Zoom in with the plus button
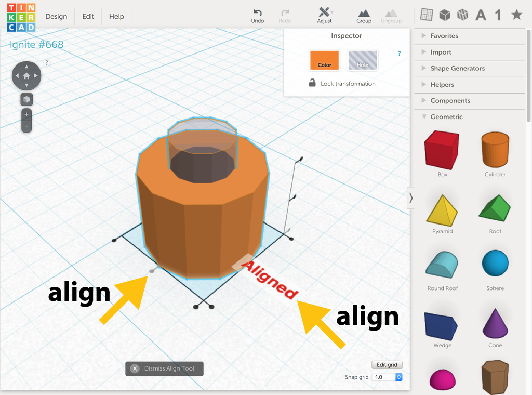The height and width of the screenshot is (395, 532). pyautogui.click(x=26, y=114)
